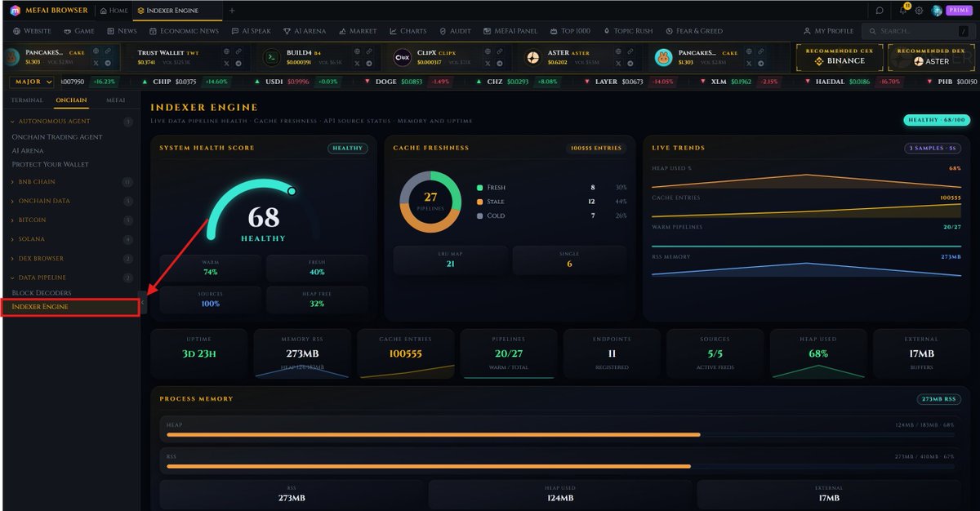Click the Heap memory progress bar
The height and width of the screenshot is (511, 980).
coord(559,435)
